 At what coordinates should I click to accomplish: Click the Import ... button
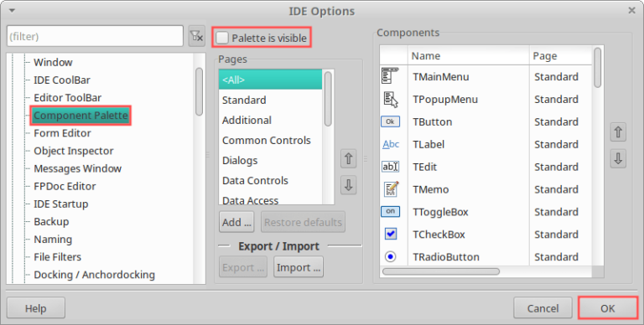coord(299,267)
